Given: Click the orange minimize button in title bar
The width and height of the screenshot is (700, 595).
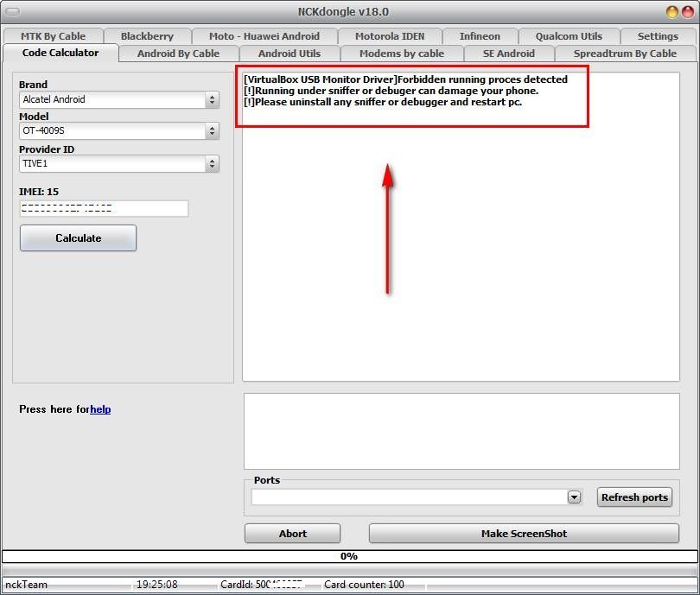Looking at the screenshot, I should click(672, 12).
